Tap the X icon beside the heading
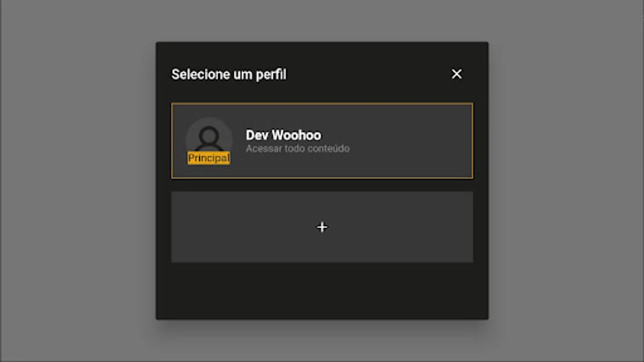Screen dimensions: 644x362 click(456, 74)
